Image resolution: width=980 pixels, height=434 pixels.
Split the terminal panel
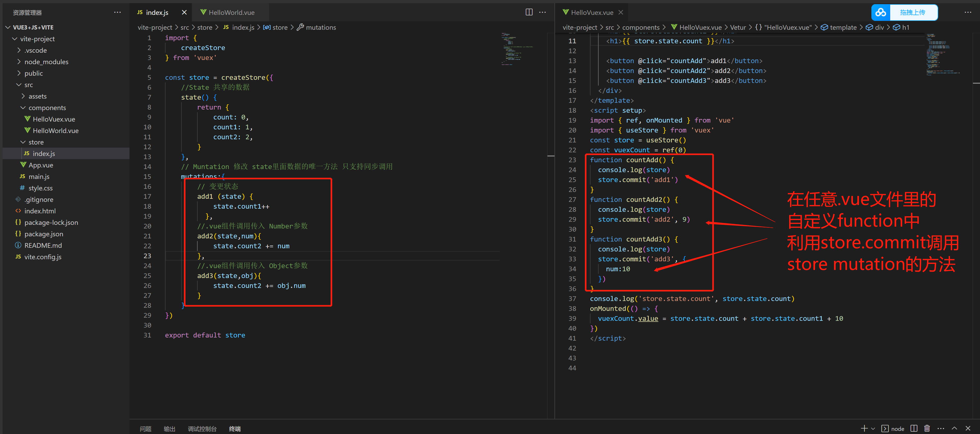914,428
